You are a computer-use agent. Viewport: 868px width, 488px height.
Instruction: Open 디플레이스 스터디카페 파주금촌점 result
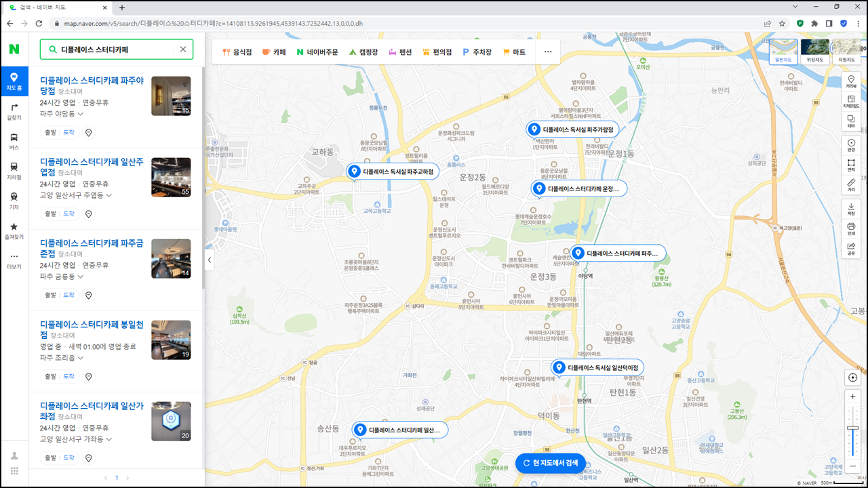pos(92,248)
